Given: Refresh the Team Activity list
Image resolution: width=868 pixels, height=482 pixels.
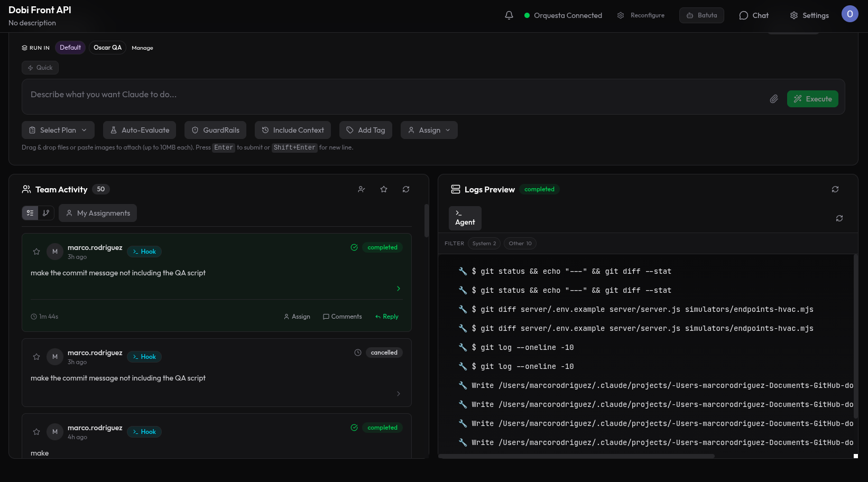Looking at the screenshot, I should pos(406,189).
